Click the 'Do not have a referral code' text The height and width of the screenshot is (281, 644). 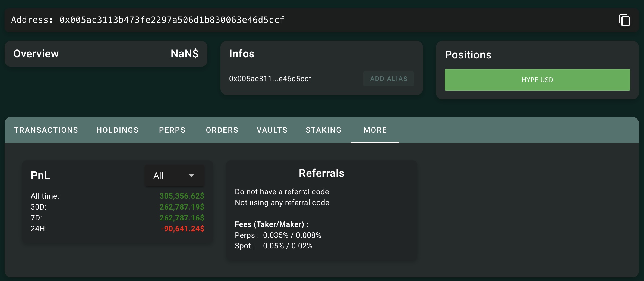click(282, 192)
